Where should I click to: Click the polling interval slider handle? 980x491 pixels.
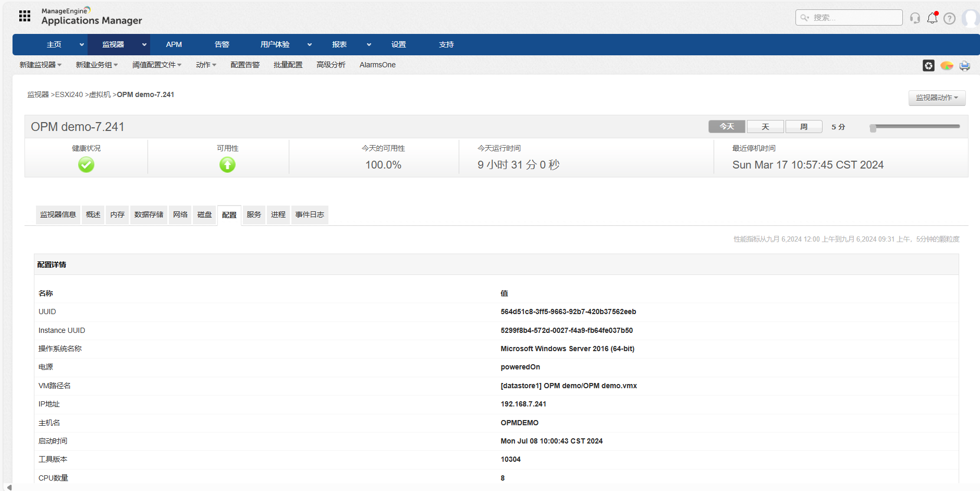[x=873, y=128]
